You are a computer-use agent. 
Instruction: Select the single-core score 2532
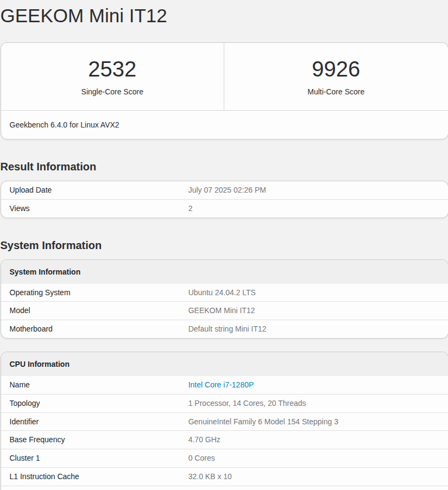tap(112, 69)
